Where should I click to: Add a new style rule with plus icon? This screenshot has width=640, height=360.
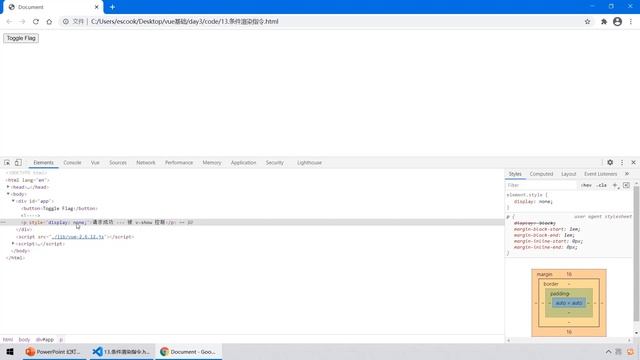click(616, 185)
